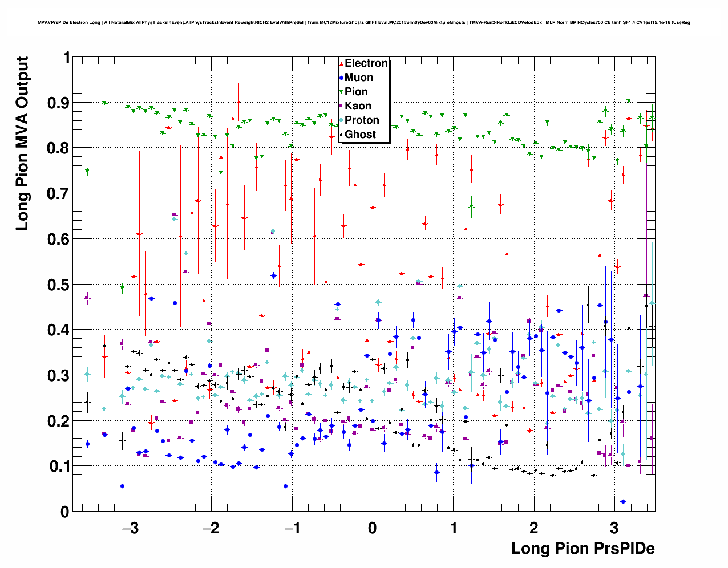The width and height of the screenshot is (728, 568).
Task: Click the x-axis tick label 0
Action: click(x=372, y=528)
